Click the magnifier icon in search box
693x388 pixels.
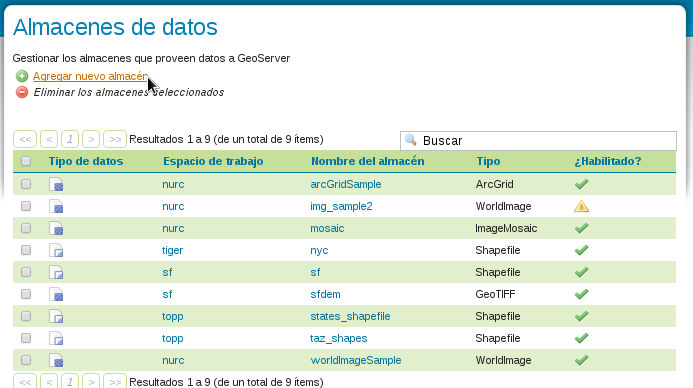pos(411,140)
